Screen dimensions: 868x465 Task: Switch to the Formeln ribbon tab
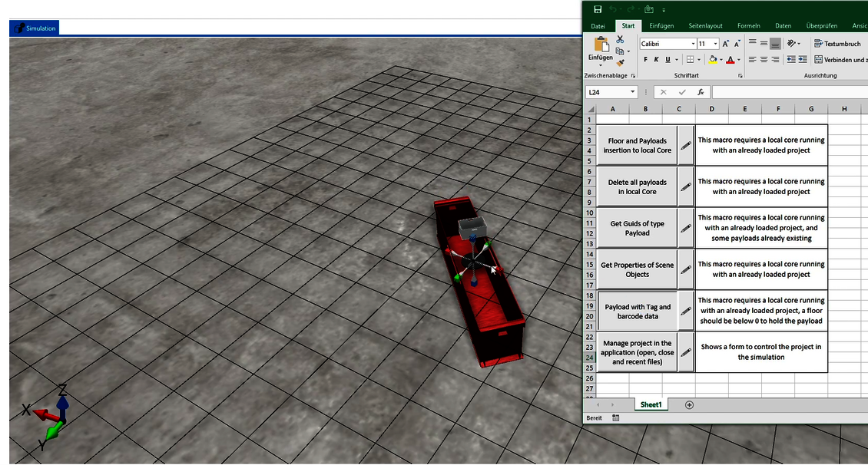click(748, 26)
